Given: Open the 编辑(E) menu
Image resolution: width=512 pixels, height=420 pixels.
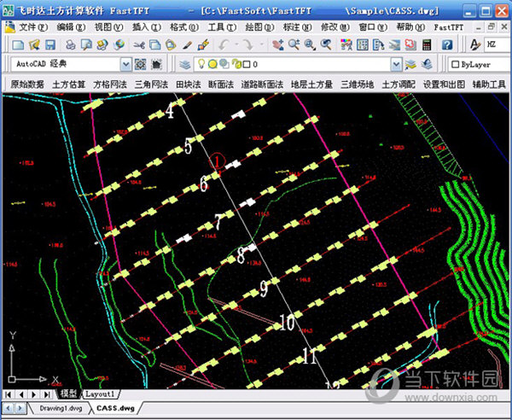Looking at the screenshot, I should tap(71, 27).
